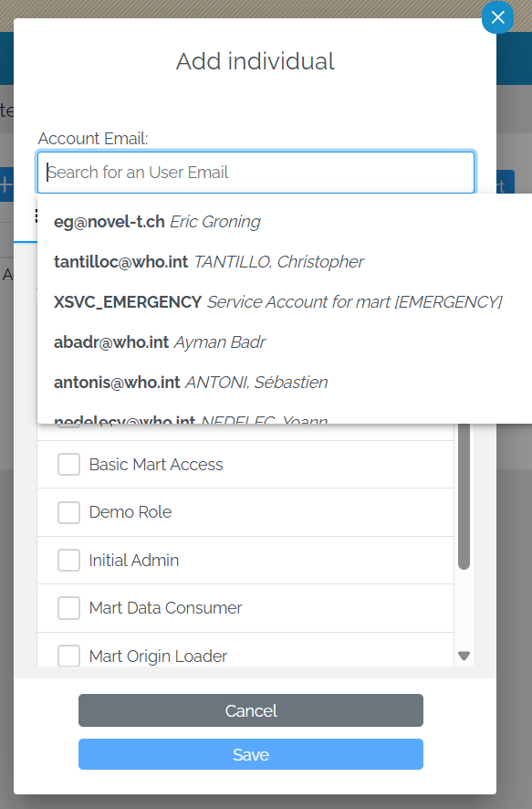
Task: Close the Add individual dialog
Action: click(497, 17)
